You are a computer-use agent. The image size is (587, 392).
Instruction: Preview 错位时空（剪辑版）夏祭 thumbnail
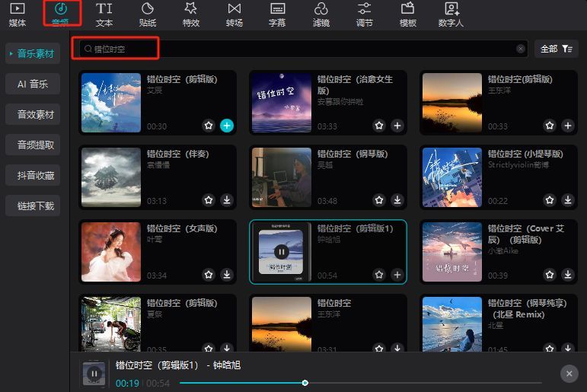(111, 323)
